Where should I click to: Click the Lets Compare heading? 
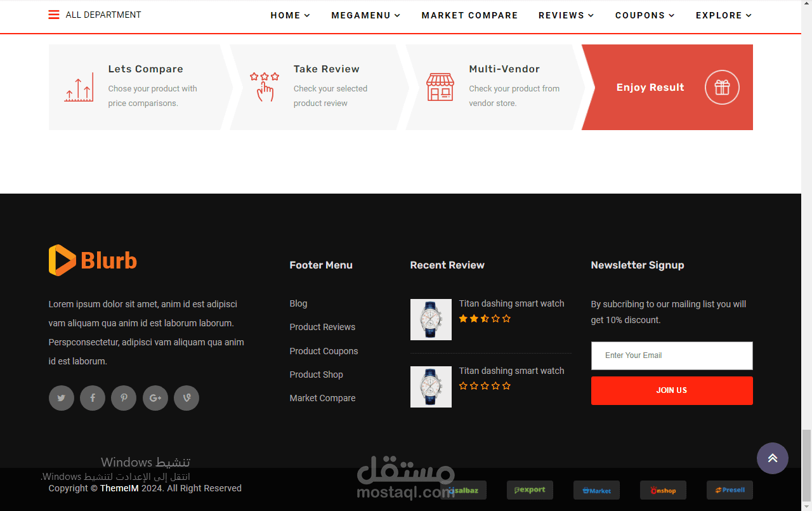click(145, 69)
